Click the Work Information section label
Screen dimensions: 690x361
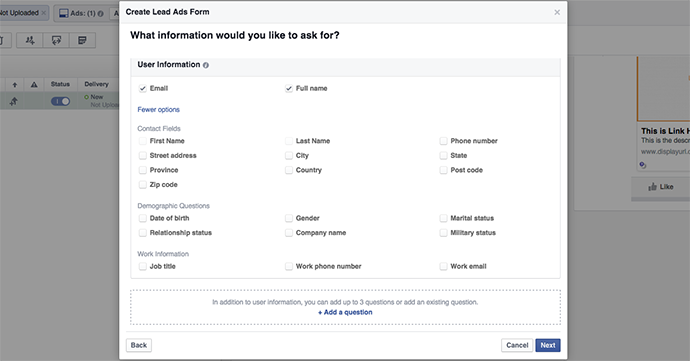coord(163,254)
